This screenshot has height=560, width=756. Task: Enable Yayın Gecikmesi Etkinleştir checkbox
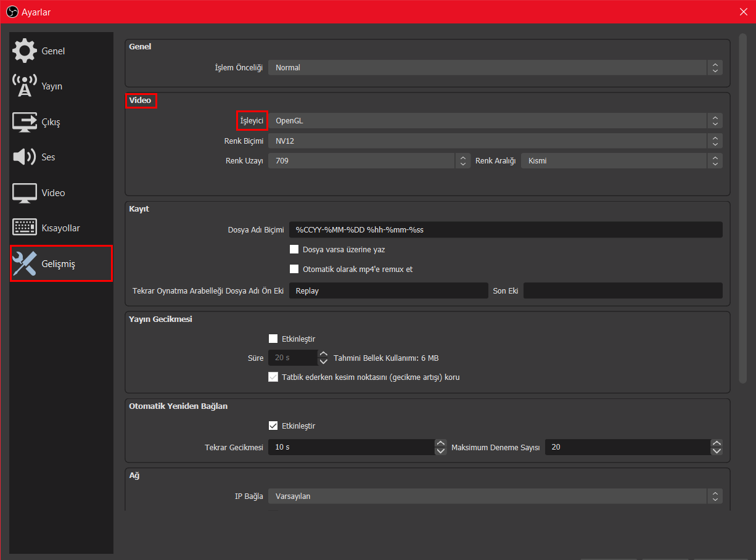click(x=273, y=339)
